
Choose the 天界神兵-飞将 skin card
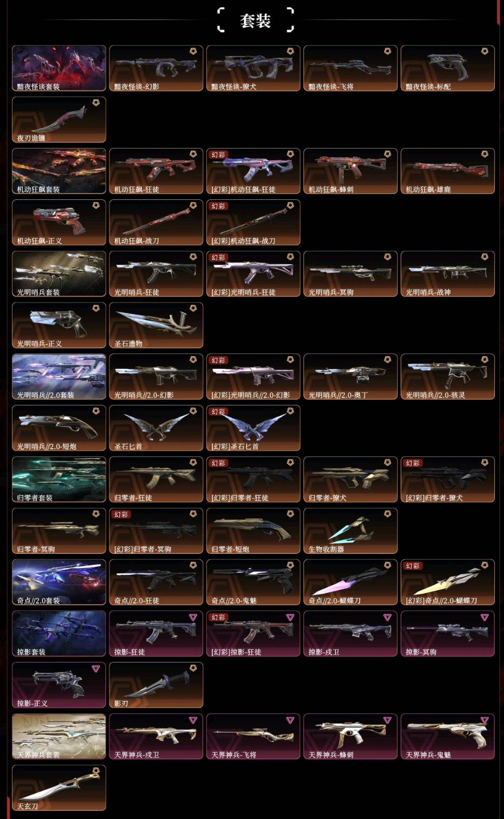coord(253,736)
